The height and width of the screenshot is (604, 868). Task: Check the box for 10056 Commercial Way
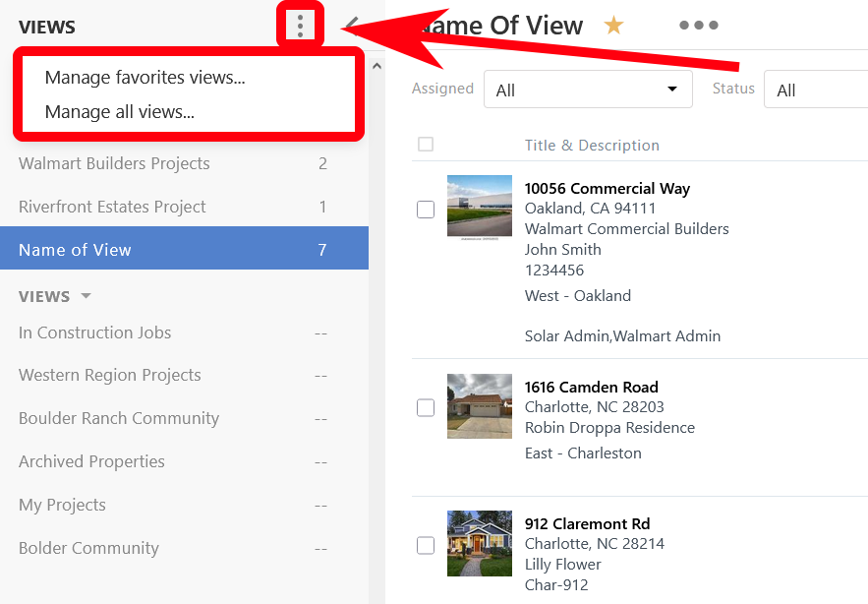point(426,209)
